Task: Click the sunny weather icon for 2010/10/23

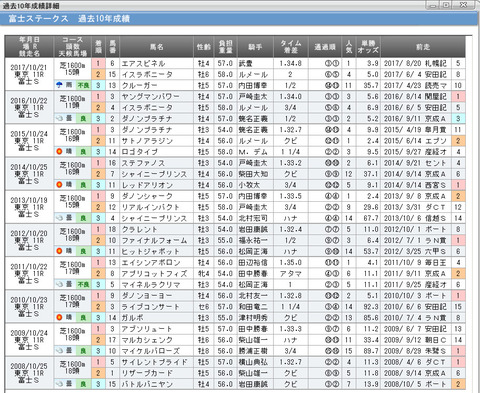Action: pos(59,317)
